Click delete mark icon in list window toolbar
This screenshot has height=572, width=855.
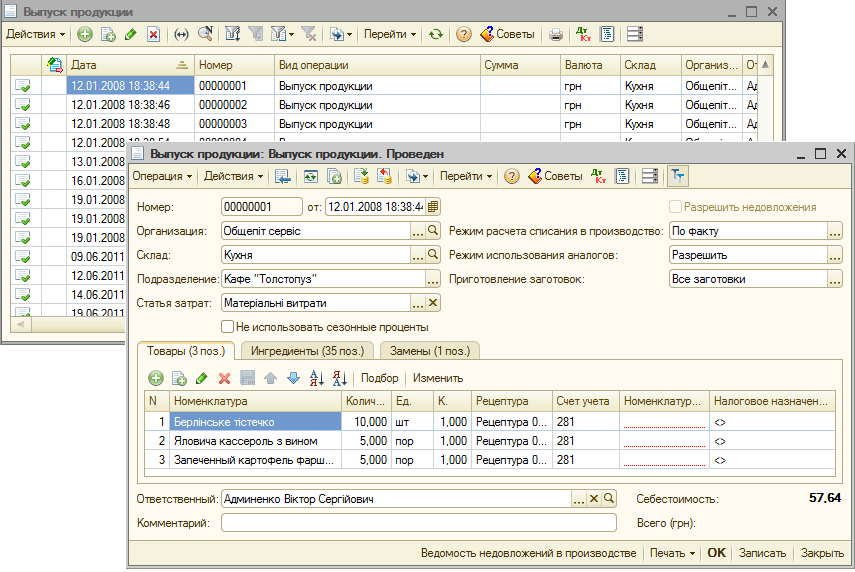tap(154, 34)
